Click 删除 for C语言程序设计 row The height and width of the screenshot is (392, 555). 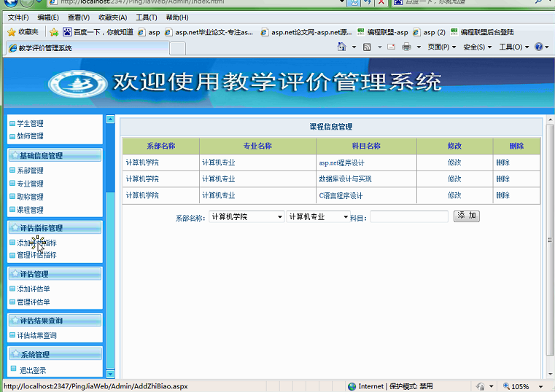pos(502,195)
